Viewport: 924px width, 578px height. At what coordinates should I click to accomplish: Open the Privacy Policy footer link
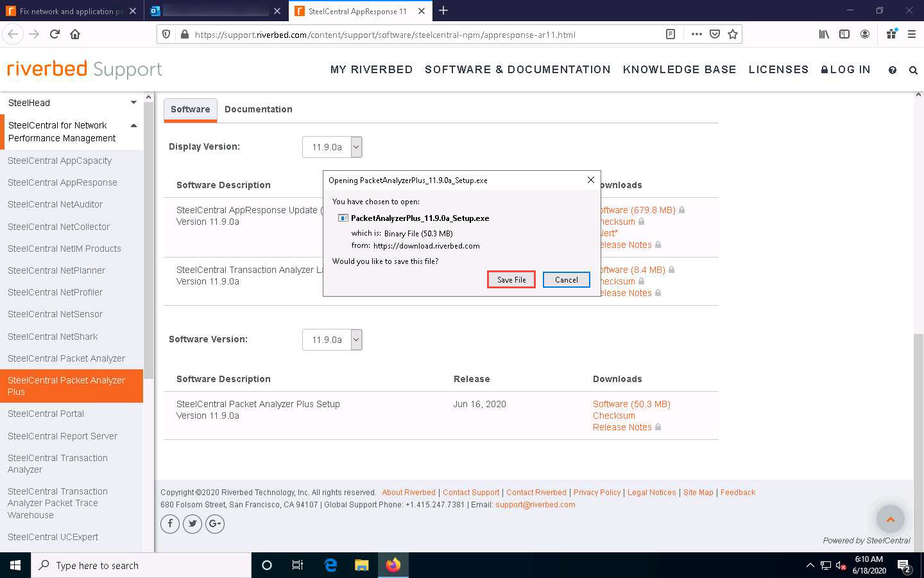click(597, 493)
